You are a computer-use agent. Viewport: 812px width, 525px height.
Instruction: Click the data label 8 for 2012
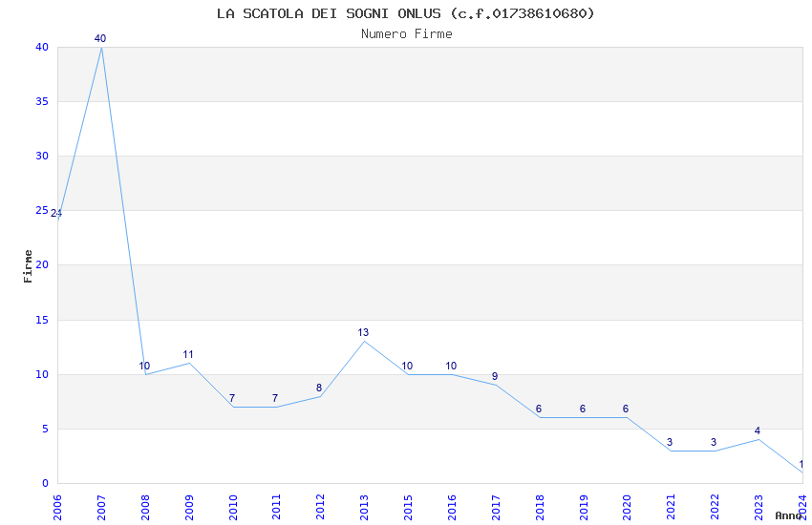point(319,388)
